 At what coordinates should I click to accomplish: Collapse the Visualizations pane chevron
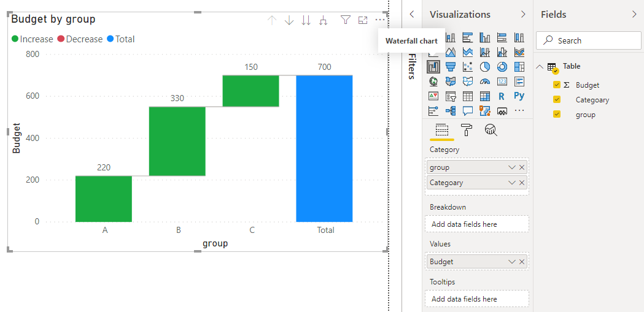tap(523, 14)
